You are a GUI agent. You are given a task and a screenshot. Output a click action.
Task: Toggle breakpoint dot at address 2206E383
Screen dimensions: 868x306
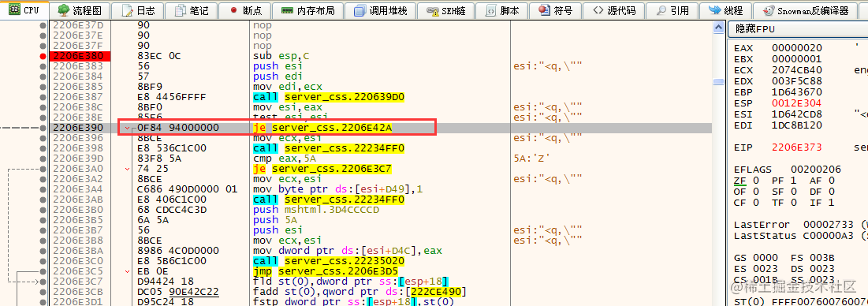pyautogui.click(x=43, y=65)
